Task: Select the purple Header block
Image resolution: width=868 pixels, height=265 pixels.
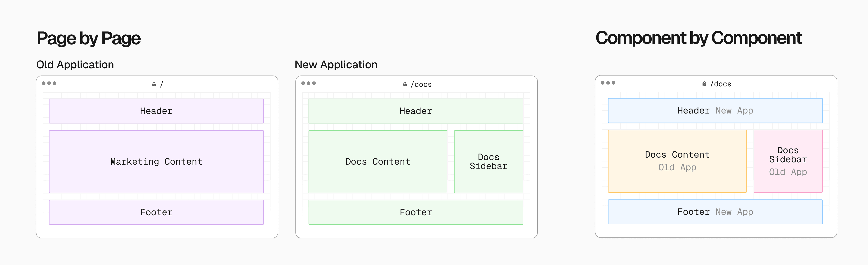Action: (156, 111)
